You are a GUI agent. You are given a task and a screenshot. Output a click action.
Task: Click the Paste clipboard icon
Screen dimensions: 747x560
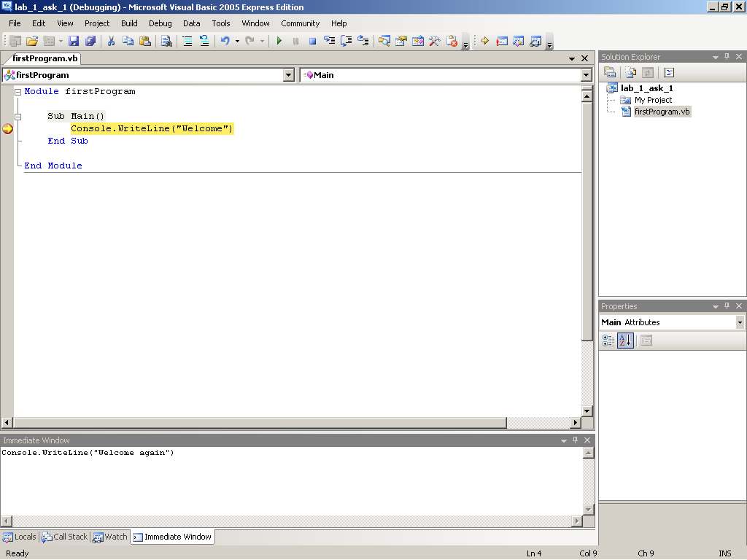(145, 41)
